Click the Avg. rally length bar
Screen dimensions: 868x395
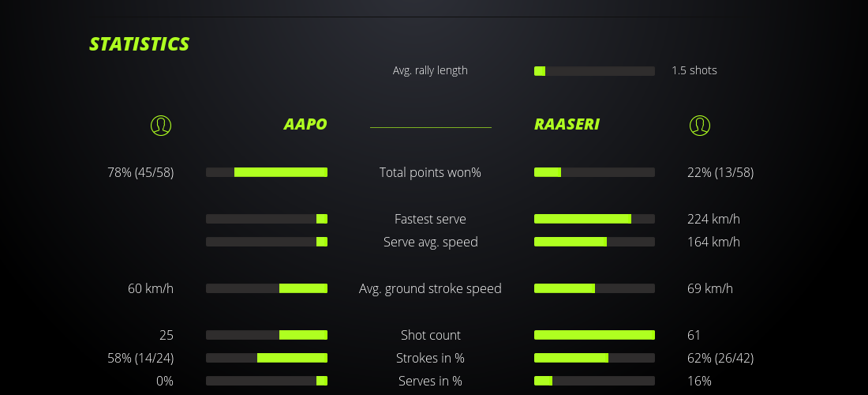[x=594, y=71]
